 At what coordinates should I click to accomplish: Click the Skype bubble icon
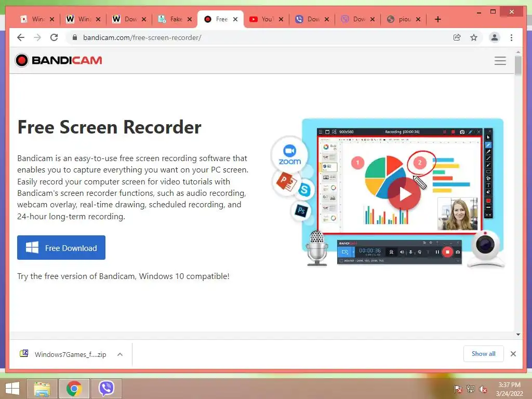tap(304, 190)
